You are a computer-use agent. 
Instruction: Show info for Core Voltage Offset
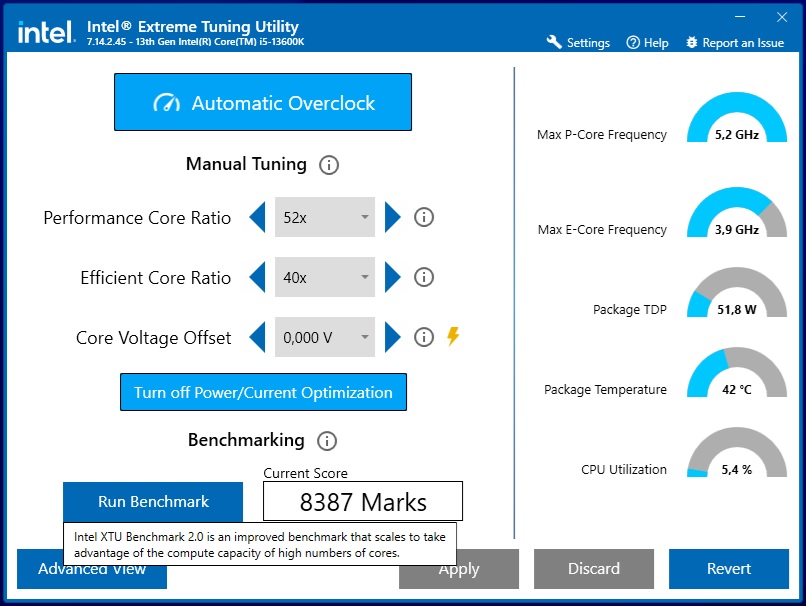coord(424,337)
